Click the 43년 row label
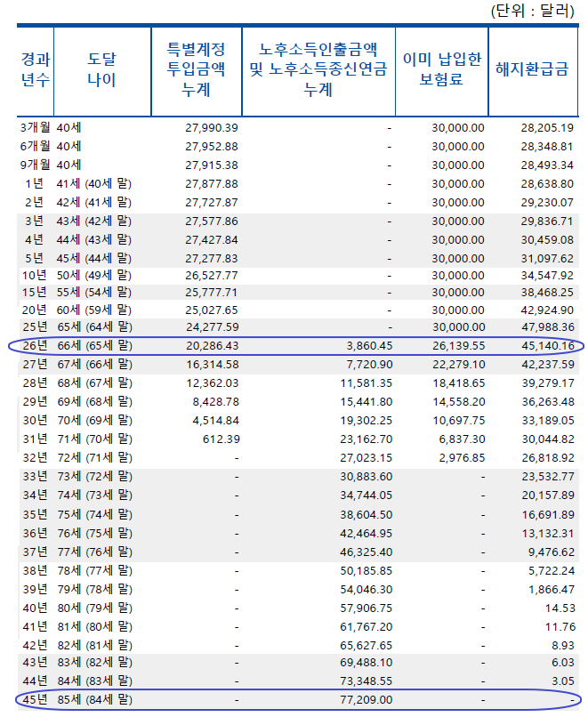 coord(36,663)
